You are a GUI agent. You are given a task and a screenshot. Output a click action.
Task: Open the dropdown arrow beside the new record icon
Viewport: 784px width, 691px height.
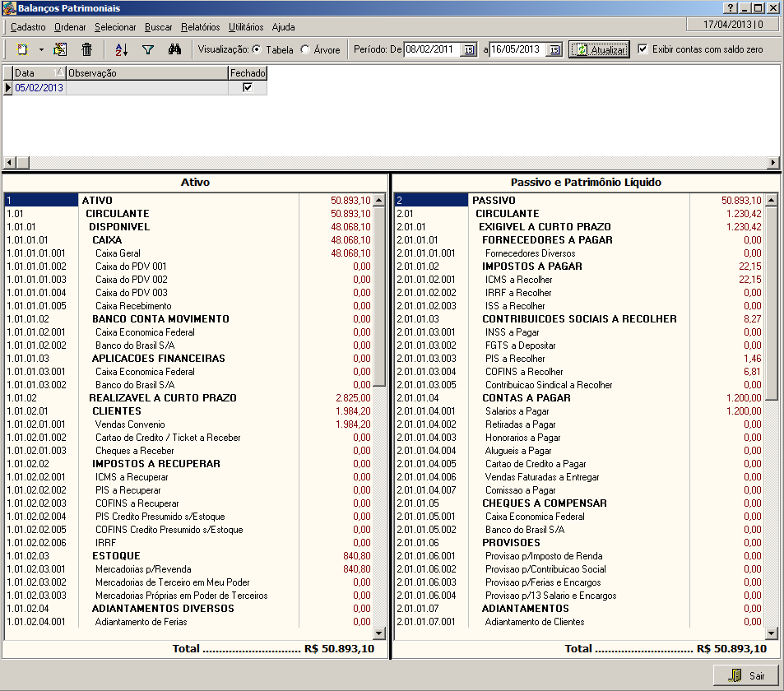click(x=41, y=49)
